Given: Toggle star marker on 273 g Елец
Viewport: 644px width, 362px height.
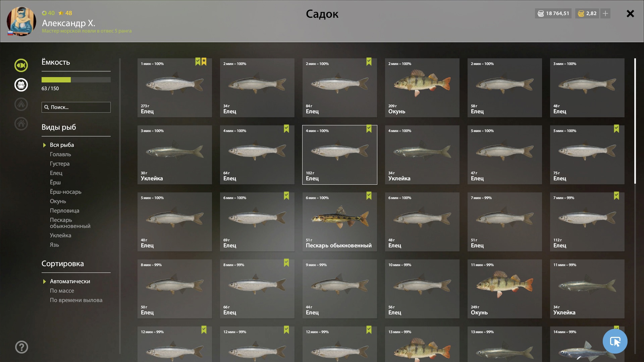Looking at the screenshot, I should coord(204,62).
